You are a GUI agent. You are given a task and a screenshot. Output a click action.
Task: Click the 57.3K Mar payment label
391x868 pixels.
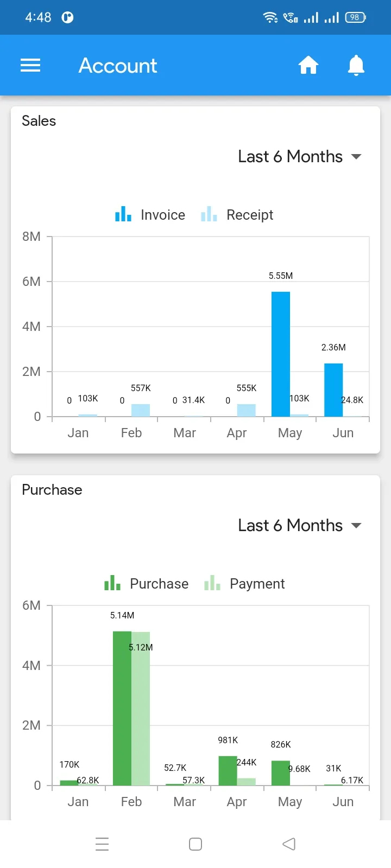point(193,780)
